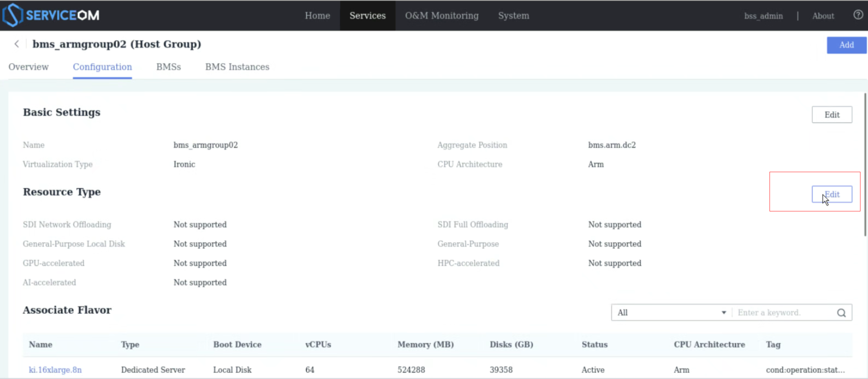Go to the System menu
Viewport: 868px width, 379px height.
[514, 15]
